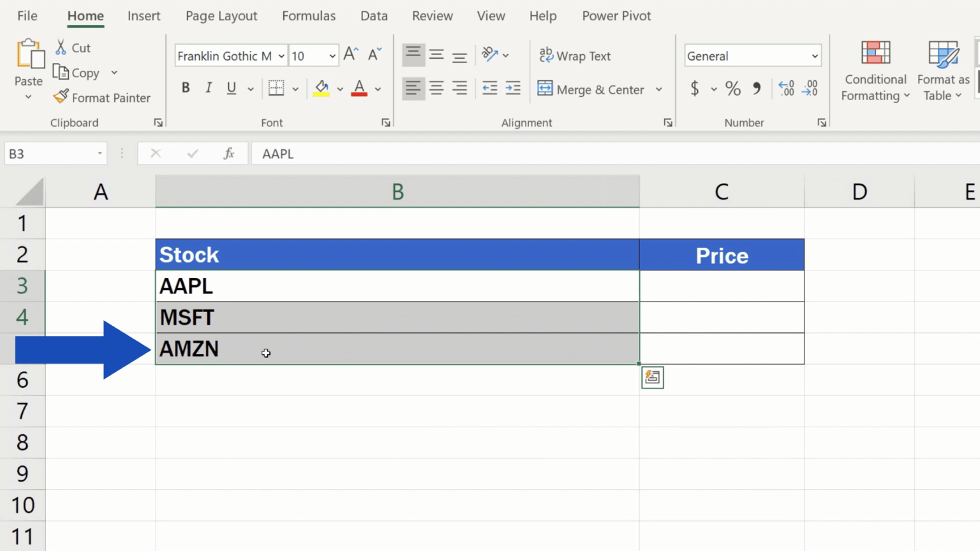Click Merge & Center
980x551 pixels.
click(591, 89)
